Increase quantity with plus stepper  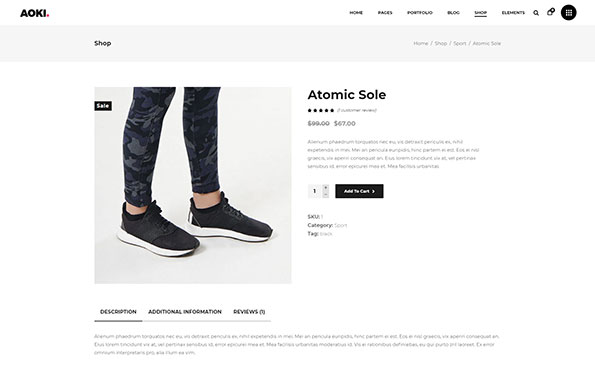(326, 188)
